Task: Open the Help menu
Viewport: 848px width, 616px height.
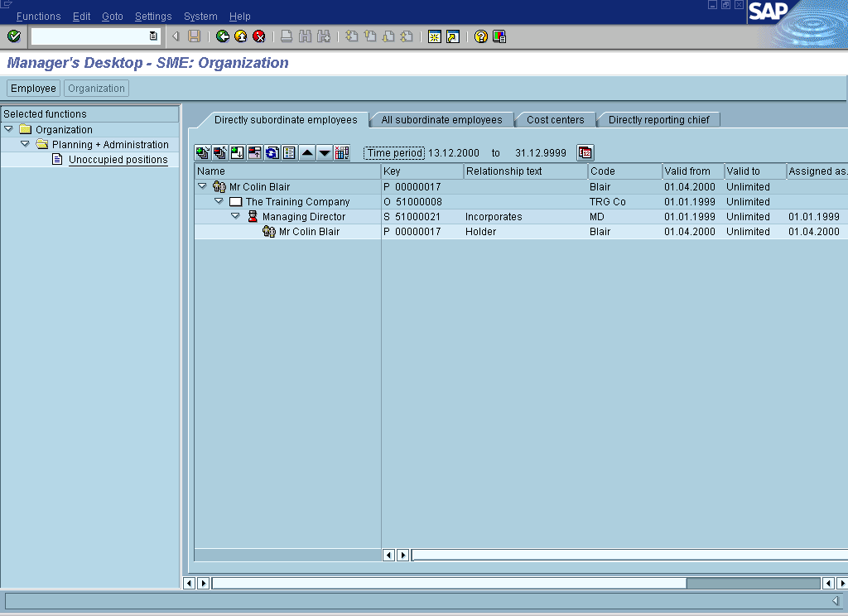Action: click(239, 17)
